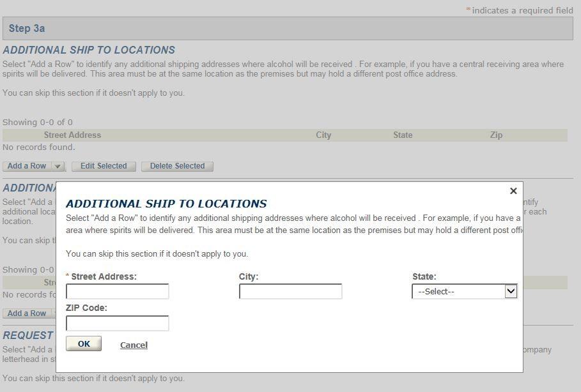
Task: Click the Cancel link
Action: (134, 345)
